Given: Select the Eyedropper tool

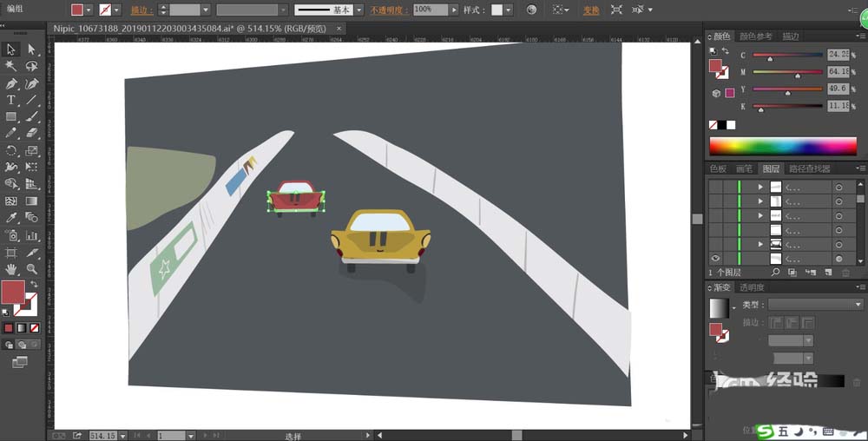Looking at the screenshot, I should coord(10,218).
